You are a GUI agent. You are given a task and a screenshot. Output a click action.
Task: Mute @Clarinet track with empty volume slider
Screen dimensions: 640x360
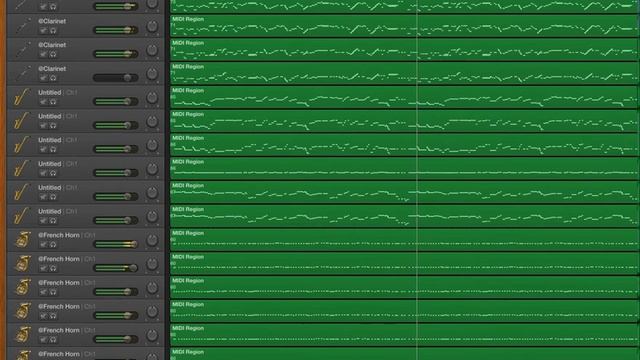[43, 78]
